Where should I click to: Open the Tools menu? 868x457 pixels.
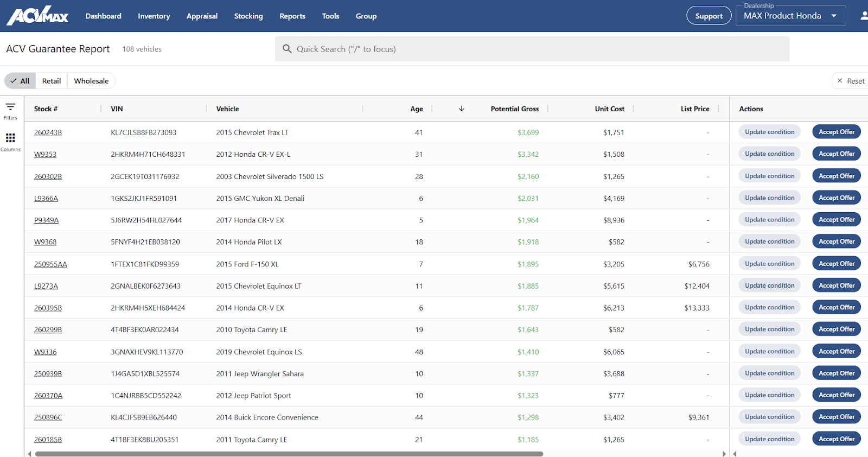330,16
